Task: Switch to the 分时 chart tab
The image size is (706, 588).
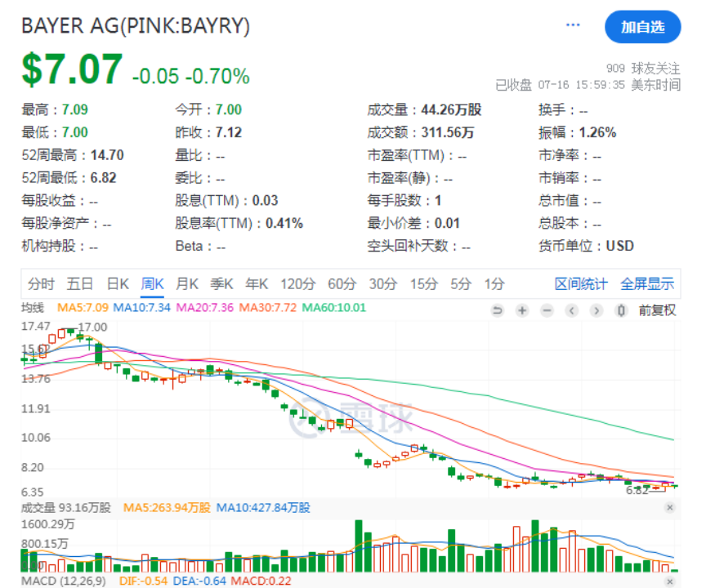Action: click(42, 284)
